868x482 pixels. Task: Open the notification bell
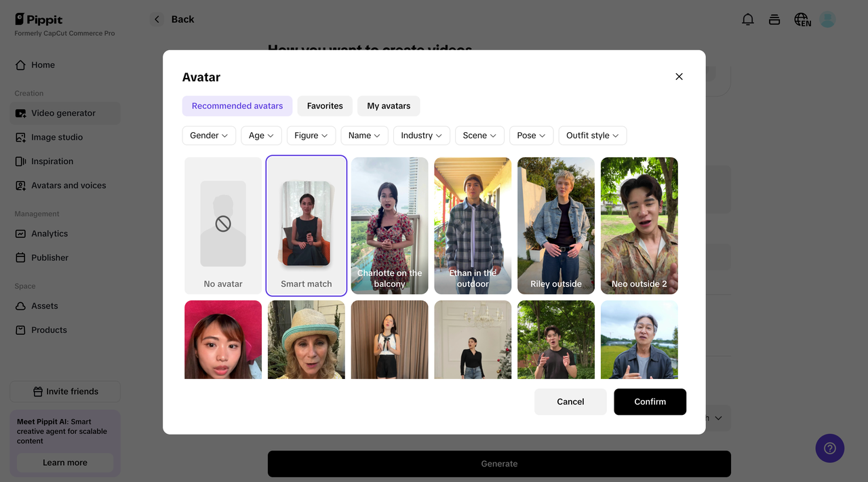click(748, 19)
